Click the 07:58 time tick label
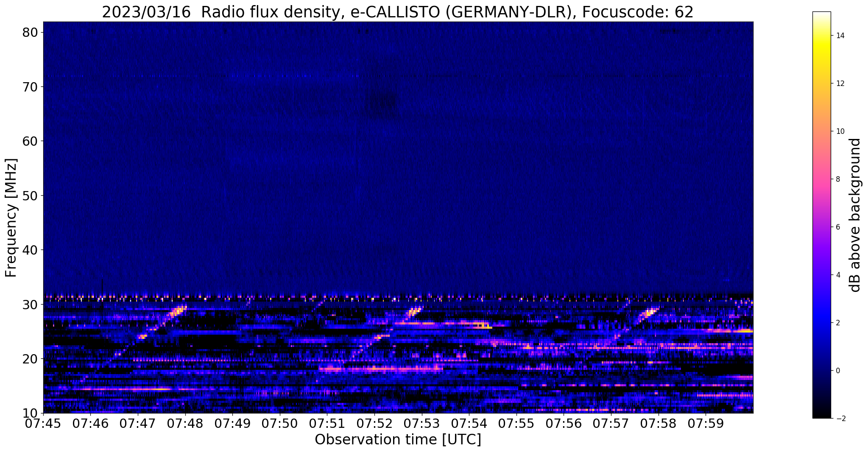 click(659, 423)
